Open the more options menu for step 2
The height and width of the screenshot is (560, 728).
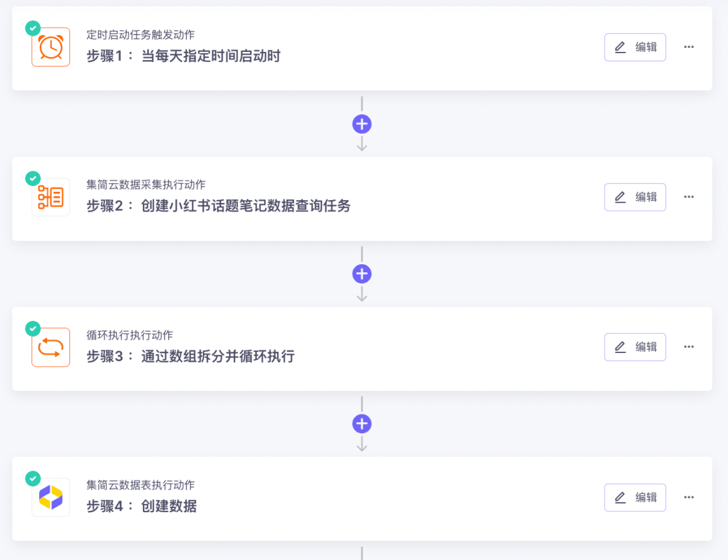click(x=688, y=197)
